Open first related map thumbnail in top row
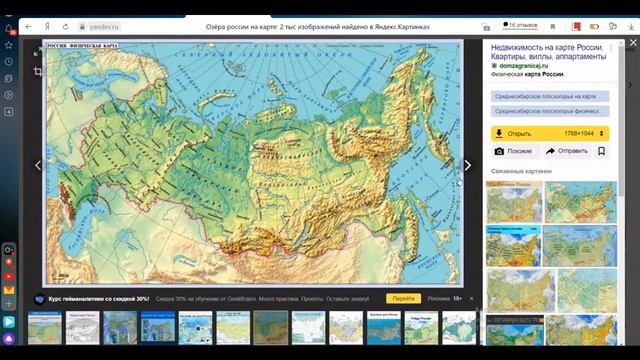This screenshot has height=360, width=640. [514, 202]
